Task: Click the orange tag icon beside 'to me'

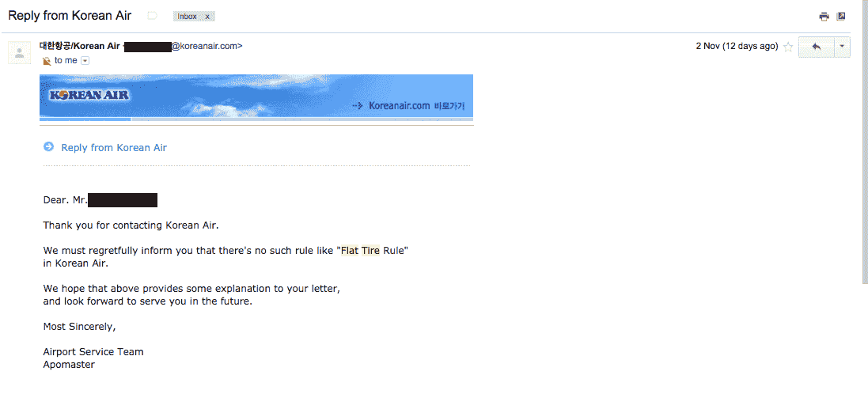Action: pyautogui.click(x=47, y=61)
